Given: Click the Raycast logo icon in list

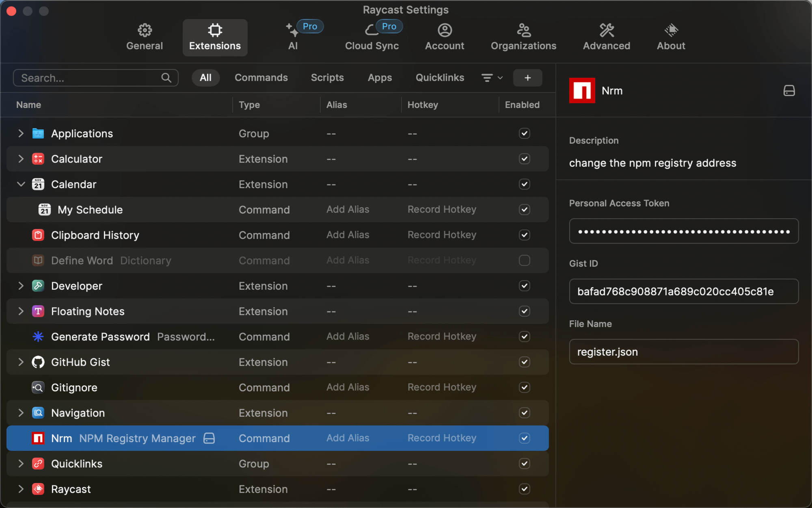Looking at the screenshot, I should 38,489.
